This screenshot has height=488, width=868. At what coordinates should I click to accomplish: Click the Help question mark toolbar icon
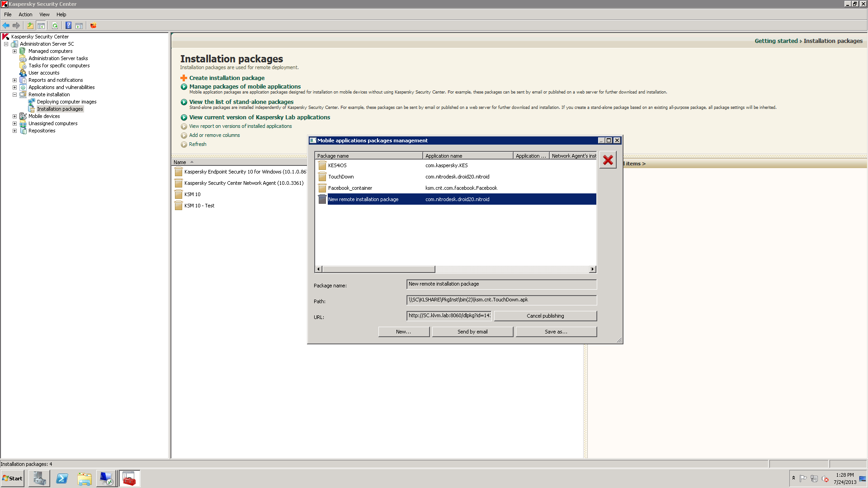tap(68, 25)
